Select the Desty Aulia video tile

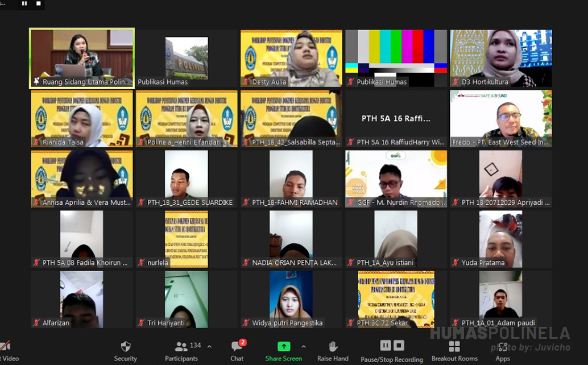pyautogui.click(x=291, y=58)
